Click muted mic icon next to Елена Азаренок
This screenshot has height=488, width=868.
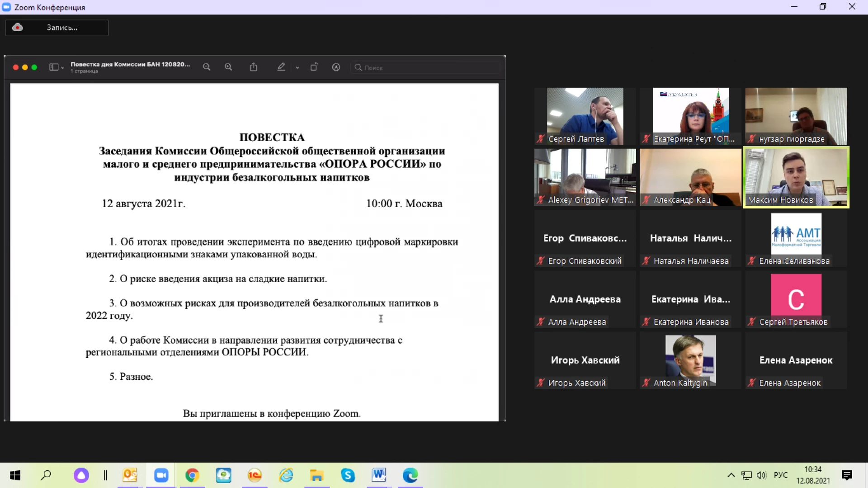click(x=752, y=383)
